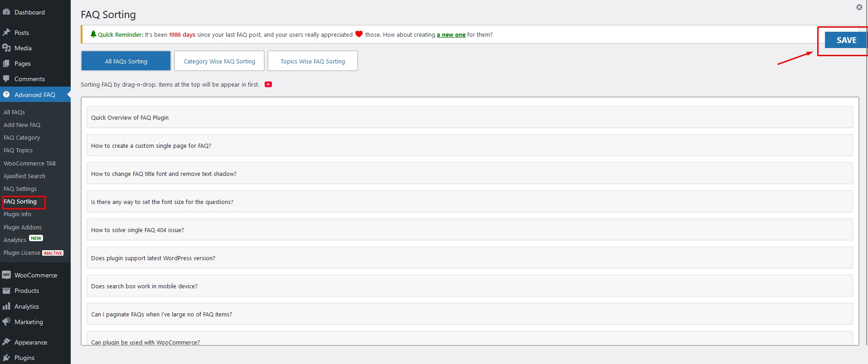The width and height of the screenshot is (868, 364).
Task: Select the All FAQs Sorting tab
Action: pos(126,61)
